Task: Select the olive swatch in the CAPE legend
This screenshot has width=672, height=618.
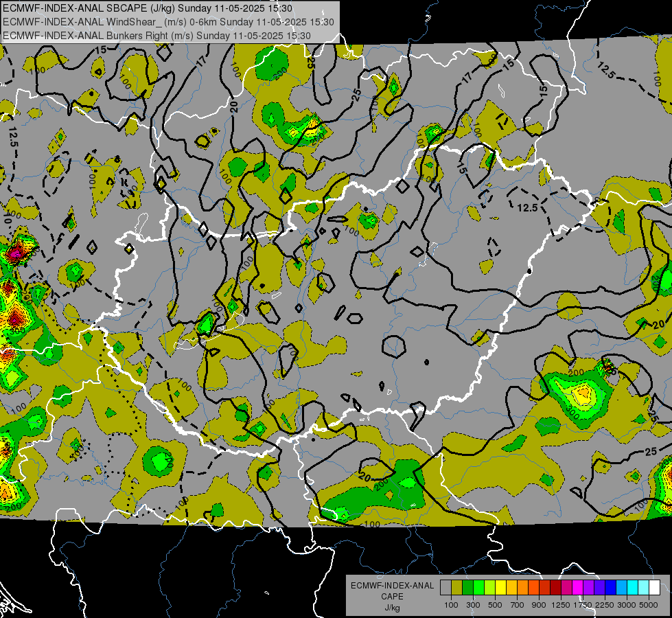Action: [456, 588]
